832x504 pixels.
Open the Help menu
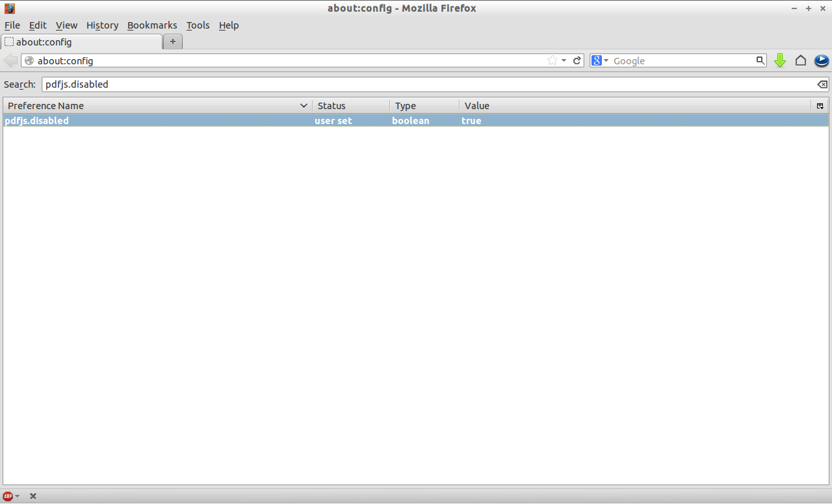coord(229,25)
